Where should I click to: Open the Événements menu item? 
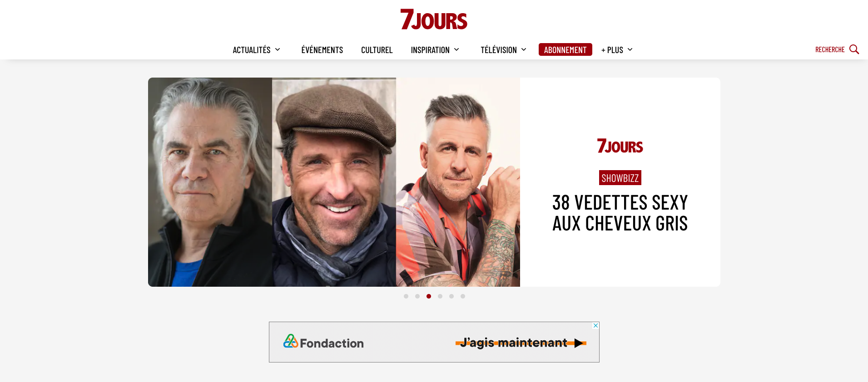(322, 50)
